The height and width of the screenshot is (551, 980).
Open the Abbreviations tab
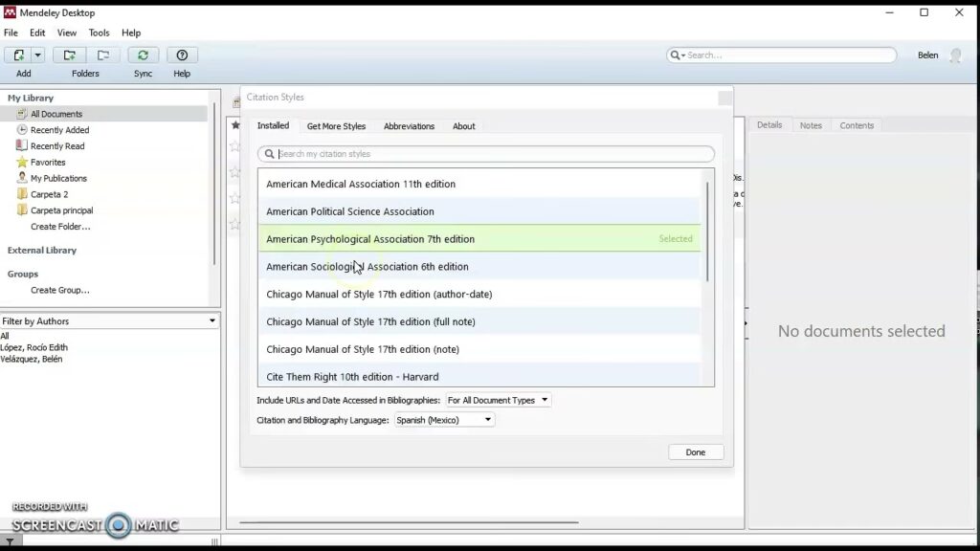(409, 126)
